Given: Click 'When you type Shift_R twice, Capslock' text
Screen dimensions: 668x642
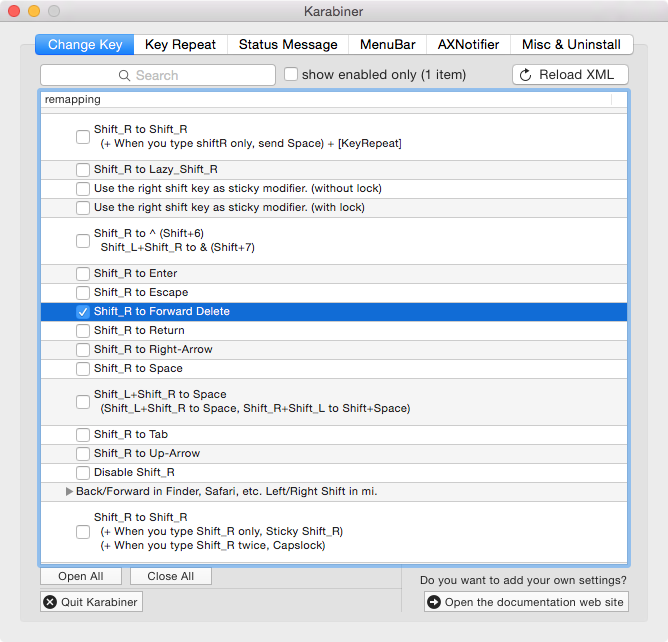Looking at the screenshot, I should (x=213, y=546).
